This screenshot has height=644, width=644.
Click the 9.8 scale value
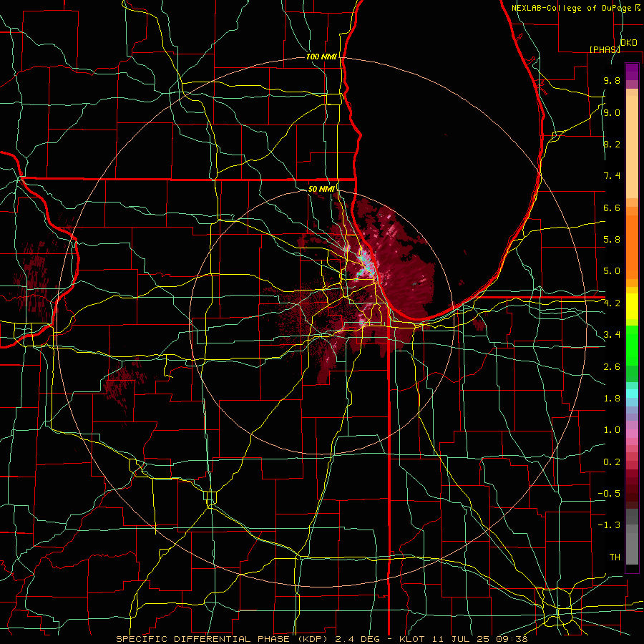[612, 81]
